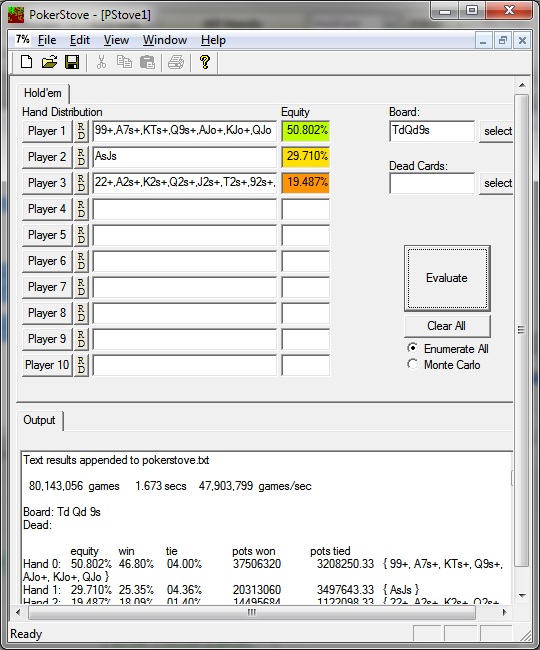Click the vertical scrollbar down arrow

522,596
